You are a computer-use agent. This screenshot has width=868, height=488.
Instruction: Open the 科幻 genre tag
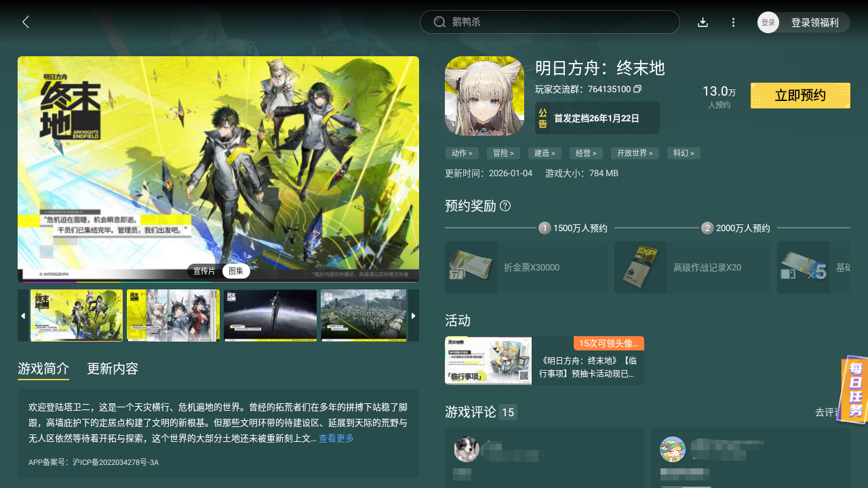pos(684,153)
